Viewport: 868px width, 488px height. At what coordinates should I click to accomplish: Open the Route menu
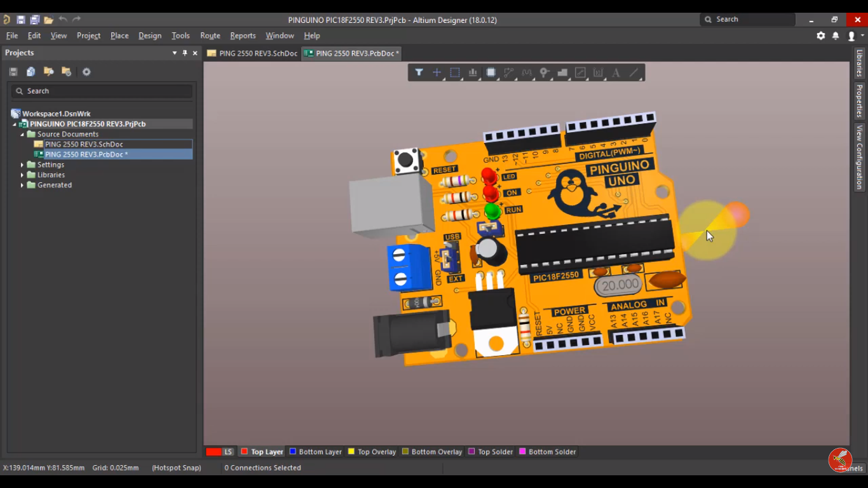pyautogui.click(x=210, y=36)
